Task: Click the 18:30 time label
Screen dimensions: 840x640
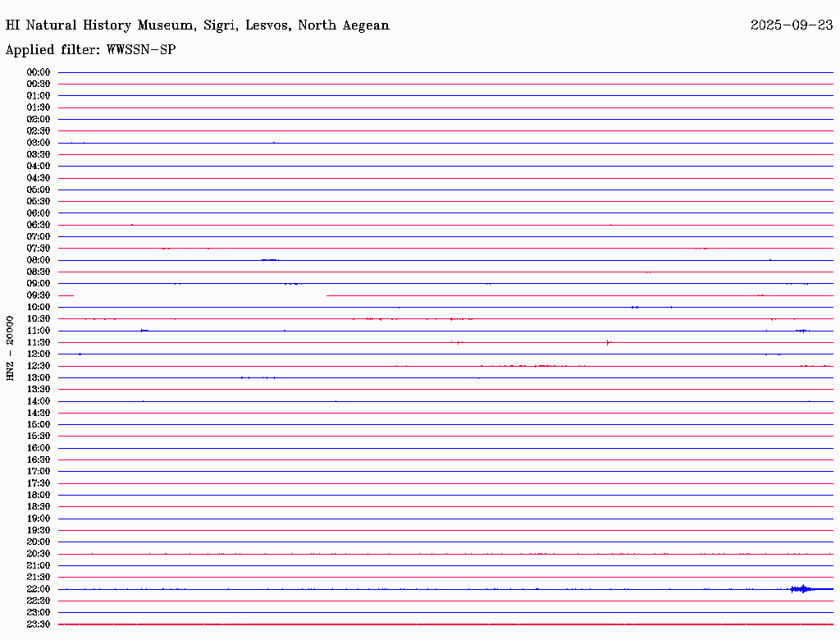Action: click(x=39, y=506)
